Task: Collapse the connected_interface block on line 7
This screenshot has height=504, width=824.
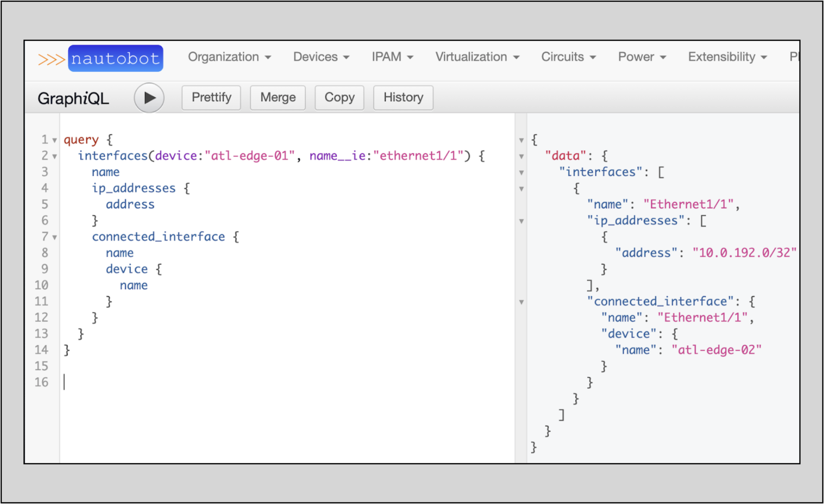Action: click(x=55, y=237)
